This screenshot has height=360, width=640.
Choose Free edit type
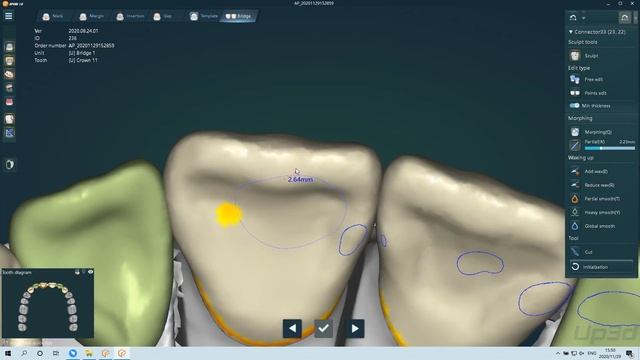click(x=586, y=79)
